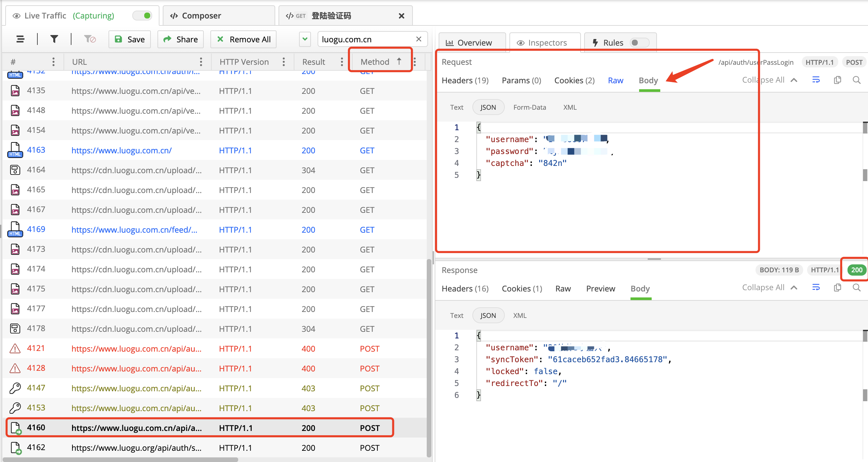
Task: Click the request word wrap icon
Action: 816,80
